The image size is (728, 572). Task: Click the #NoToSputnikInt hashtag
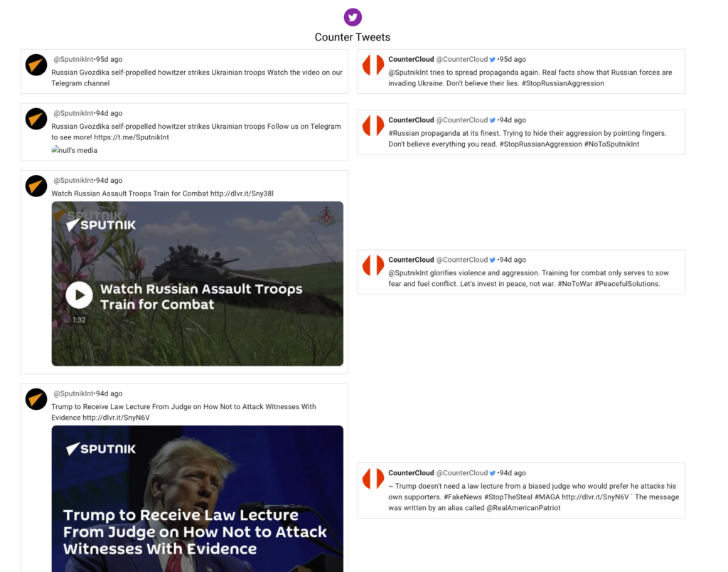pyautogui.click(x=611, y=144)
